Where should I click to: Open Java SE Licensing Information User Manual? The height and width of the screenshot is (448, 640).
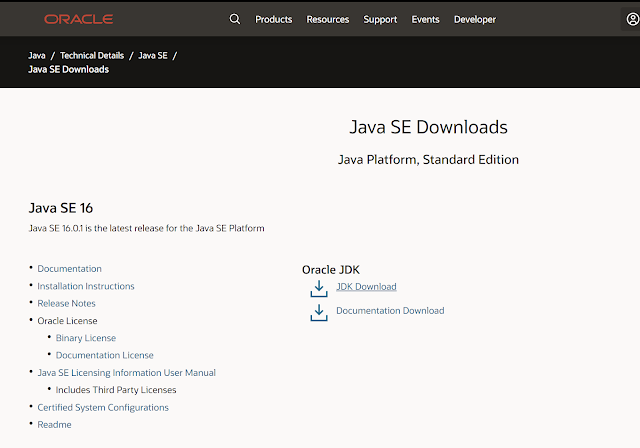pyautogui.click(x=127, y=373)
